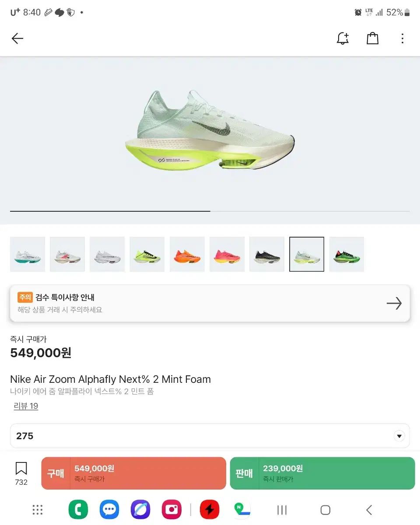Screen dimensions: 420x525
Task: Toggle the bookmark save icon
Action: (x=21, y=469)
